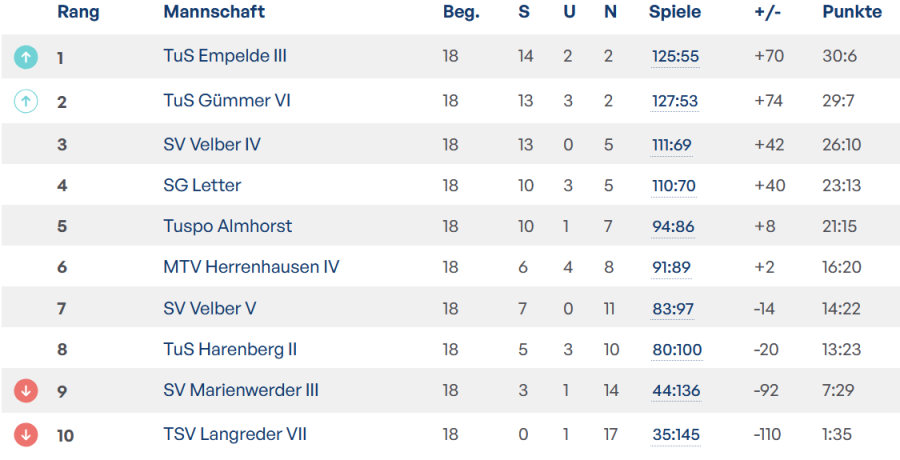Click the 127:53 games result link

tap(675, 101)
